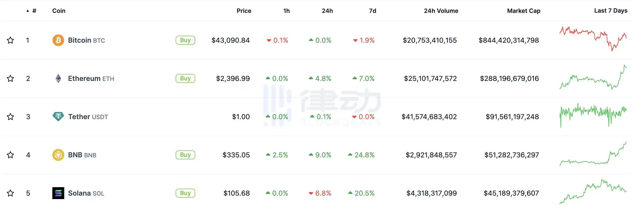Click the Tether logo icon
This screenshot has height=211, width=644.
pyautogui.click(x=58, y=116)
